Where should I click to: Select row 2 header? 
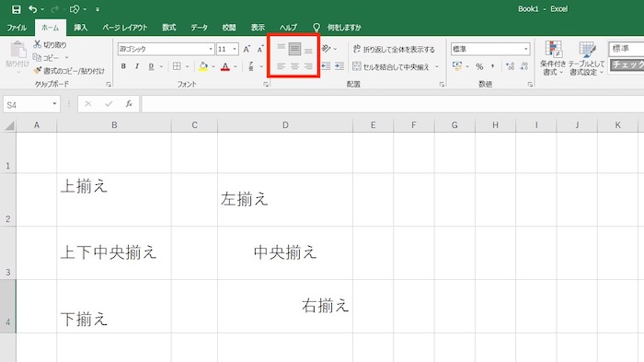7,200
